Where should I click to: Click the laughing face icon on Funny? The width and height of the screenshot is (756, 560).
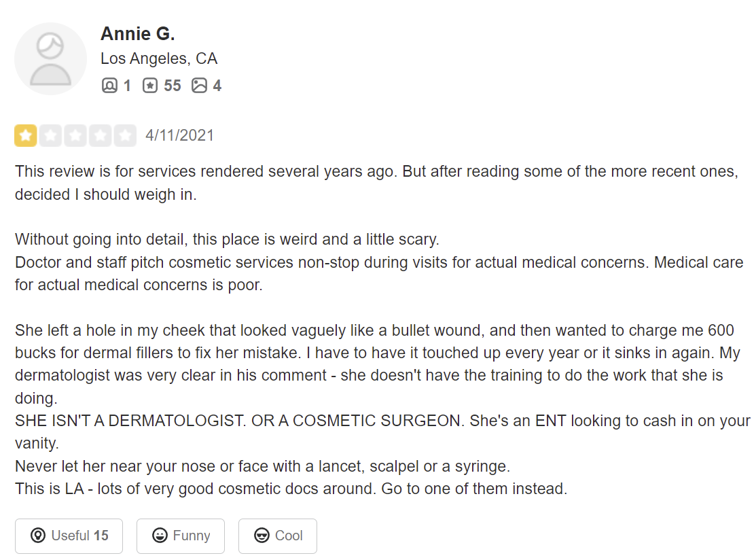[x=160, y=536]
